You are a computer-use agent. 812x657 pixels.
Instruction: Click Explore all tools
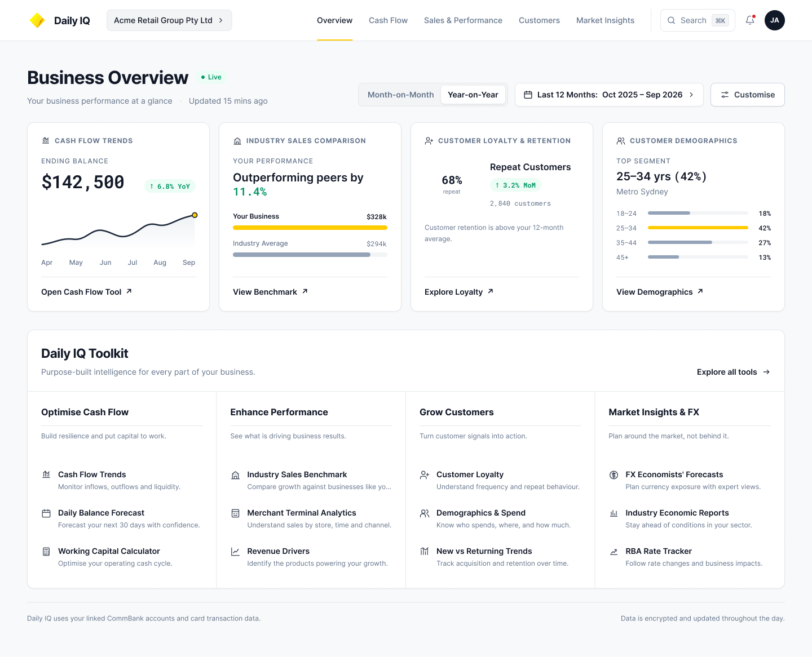pyautogui.click(x=734, y=372)
